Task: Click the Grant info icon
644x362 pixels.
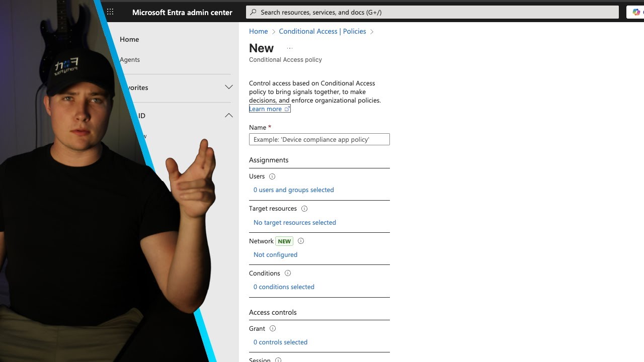Action: click(273, 329)
